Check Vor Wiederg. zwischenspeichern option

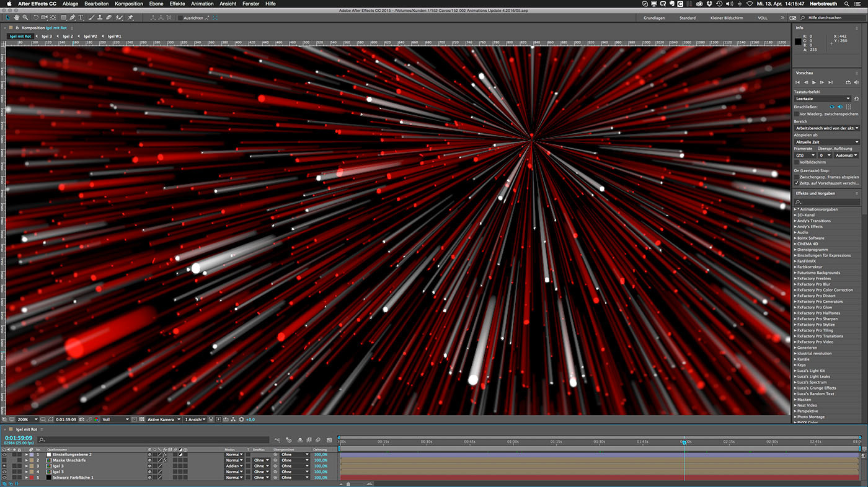coord(797,114)
